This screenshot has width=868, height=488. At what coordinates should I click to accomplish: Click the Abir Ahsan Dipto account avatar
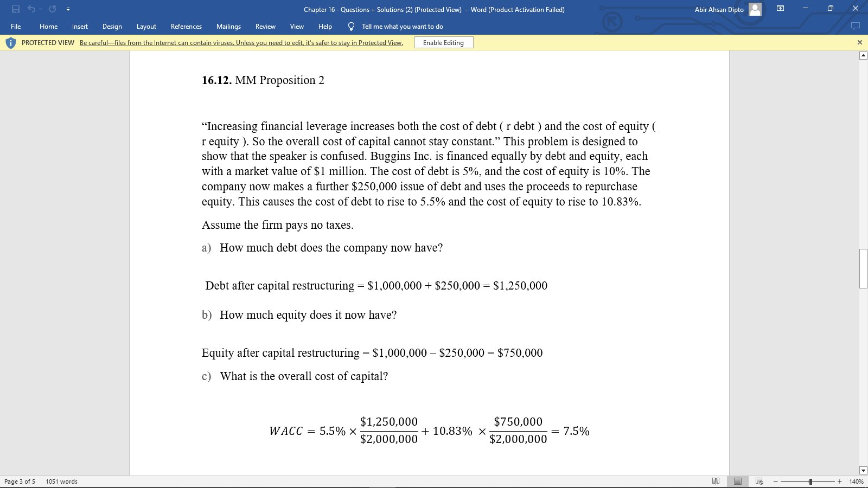pyautogui.click(x=756, y=9)
